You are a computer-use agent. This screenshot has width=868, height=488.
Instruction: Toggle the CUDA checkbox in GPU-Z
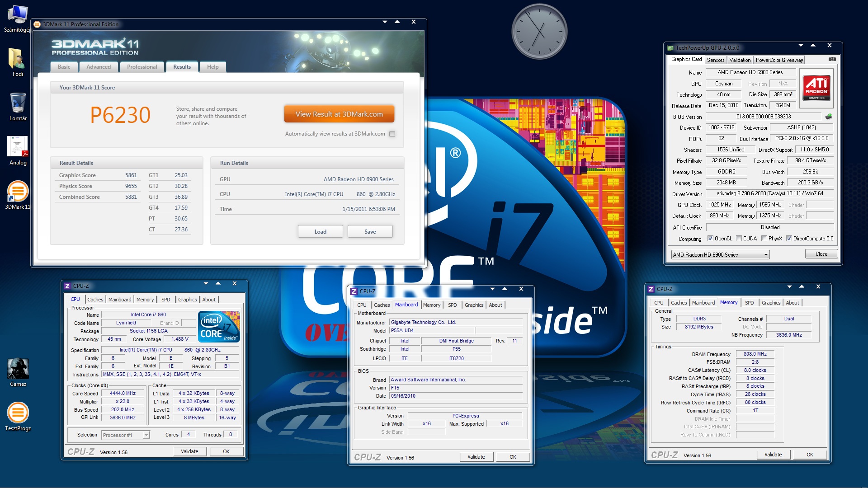[x=739, y=239]
